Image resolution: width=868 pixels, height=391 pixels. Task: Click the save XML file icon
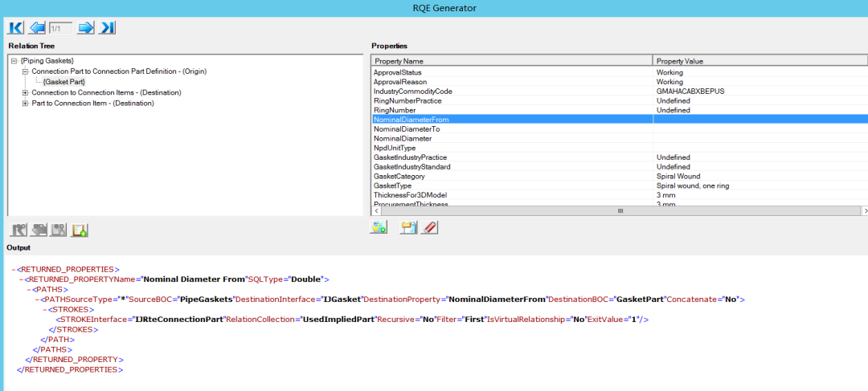click(408, 226)
